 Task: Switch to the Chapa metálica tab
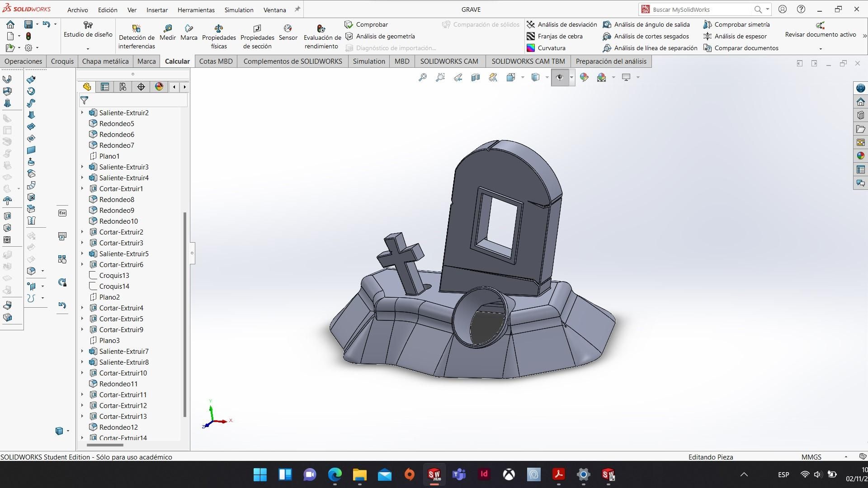tap(105, 61)
